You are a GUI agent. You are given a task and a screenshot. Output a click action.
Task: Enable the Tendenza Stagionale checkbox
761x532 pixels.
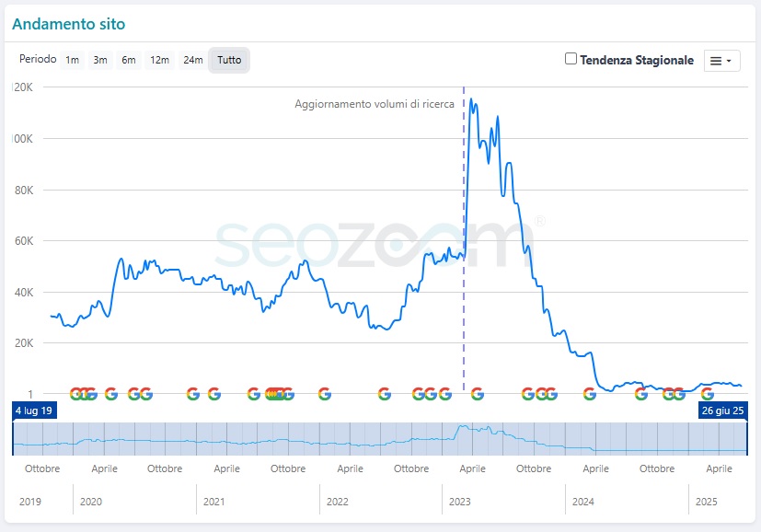click(571, 59)
